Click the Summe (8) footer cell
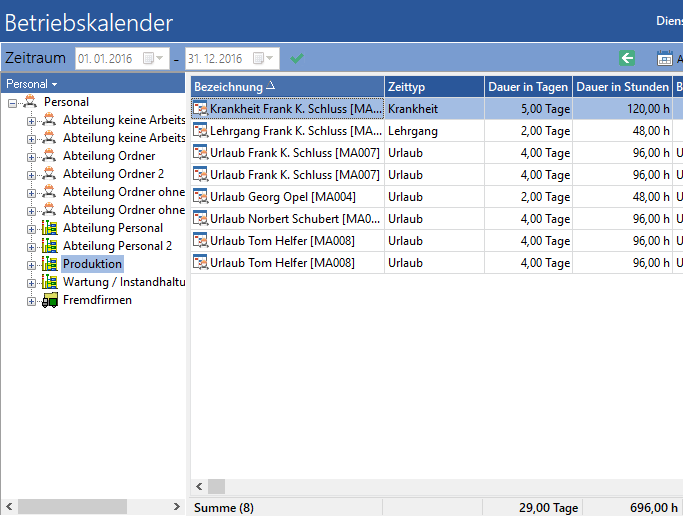The image size is (683, 516). 287,508
